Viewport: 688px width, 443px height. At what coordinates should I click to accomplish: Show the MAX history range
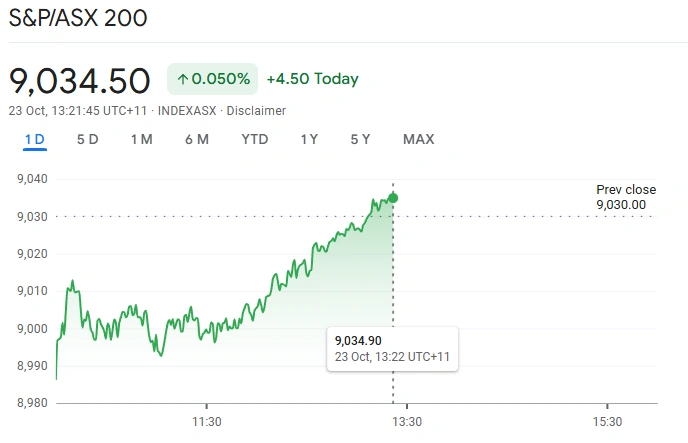coord(418,139)
